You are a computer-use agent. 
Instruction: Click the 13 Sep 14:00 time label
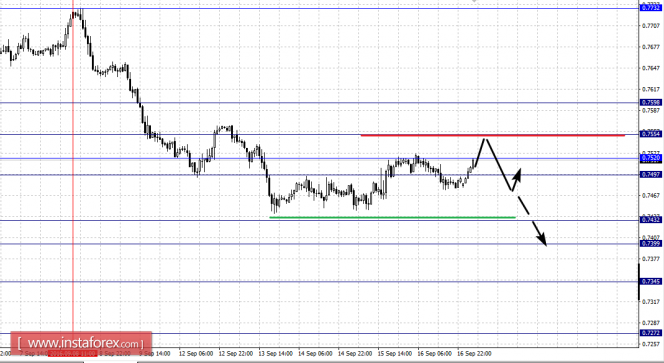coord(276,353)
